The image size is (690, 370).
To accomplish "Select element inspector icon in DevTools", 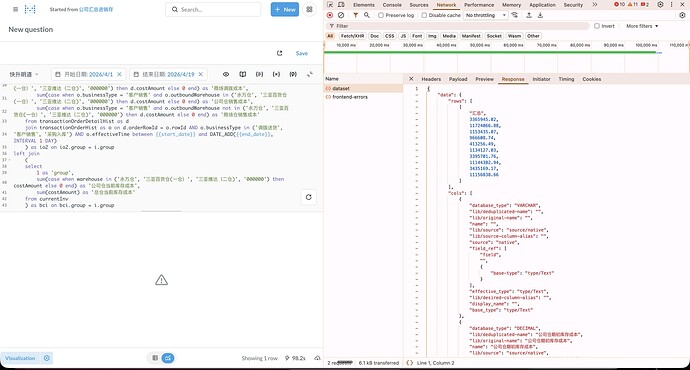I will 330,4.
